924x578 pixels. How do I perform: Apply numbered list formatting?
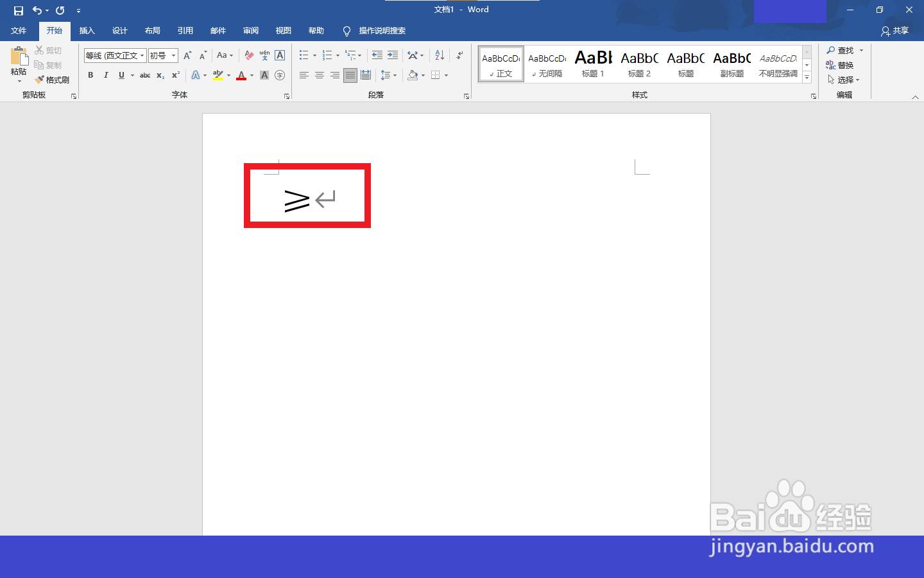coord(327,56)
